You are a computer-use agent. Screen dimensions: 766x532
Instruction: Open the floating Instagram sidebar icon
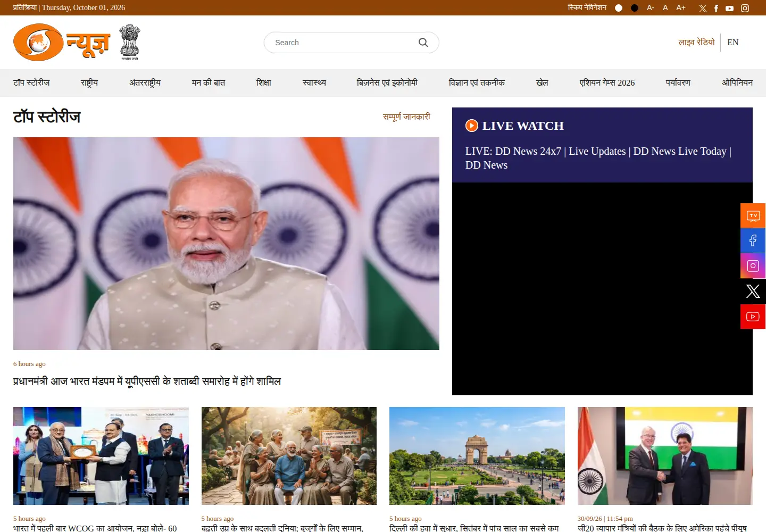coord(753,265)
